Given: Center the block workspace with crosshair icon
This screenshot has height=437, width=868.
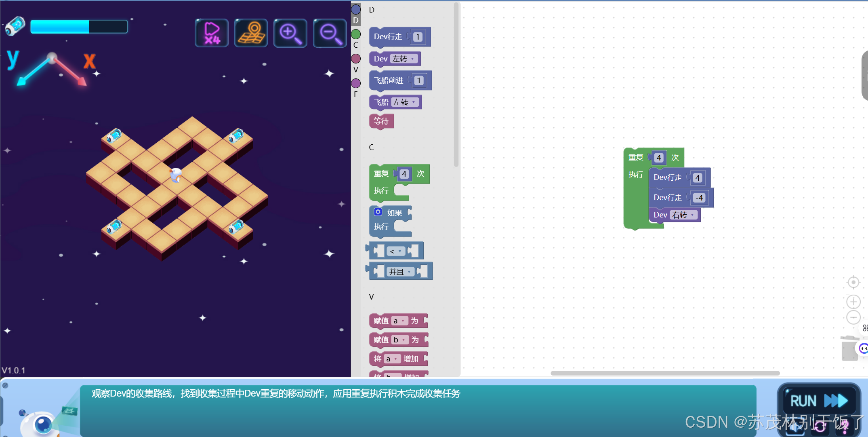Looking at the screenshot, I should 853,282.
